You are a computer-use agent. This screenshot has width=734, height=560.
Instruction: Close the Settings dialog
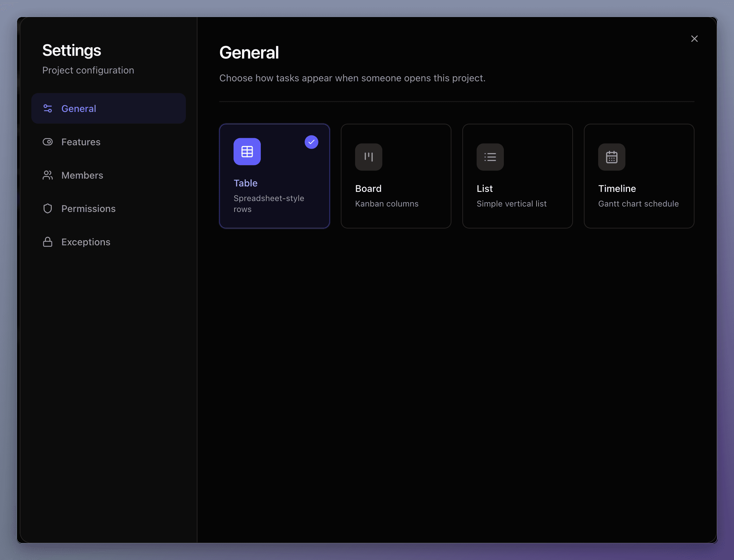[x=695, y=39]
